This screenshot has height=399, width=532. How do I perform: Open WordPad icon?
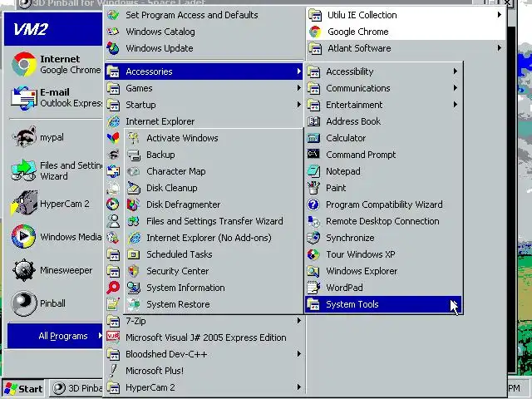coord(313,288)
